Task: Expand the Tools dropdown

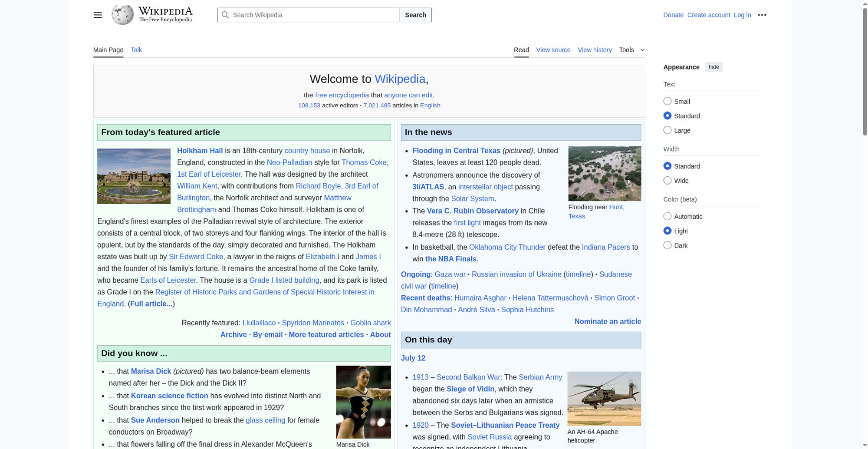Action: coord(632,50)
